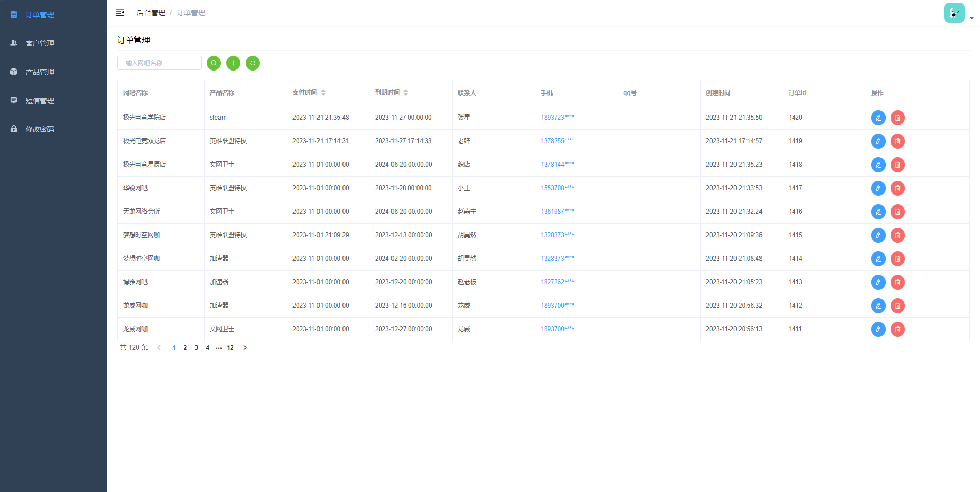Image resolution: width=980 pixels, height=492 pixels.
Task: Toggle the sidebar collapse hamburger icon
Action: [x=120, y=12]
